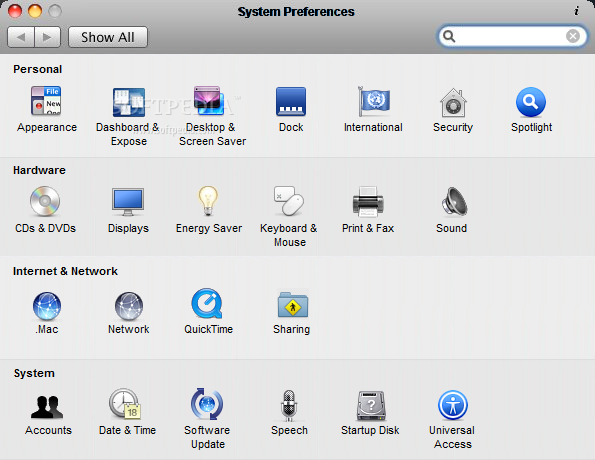This screenshot has width=595, height=460.
Task: Close the System Preferences window
Action: pyautogui.click(x=15, y=11)
